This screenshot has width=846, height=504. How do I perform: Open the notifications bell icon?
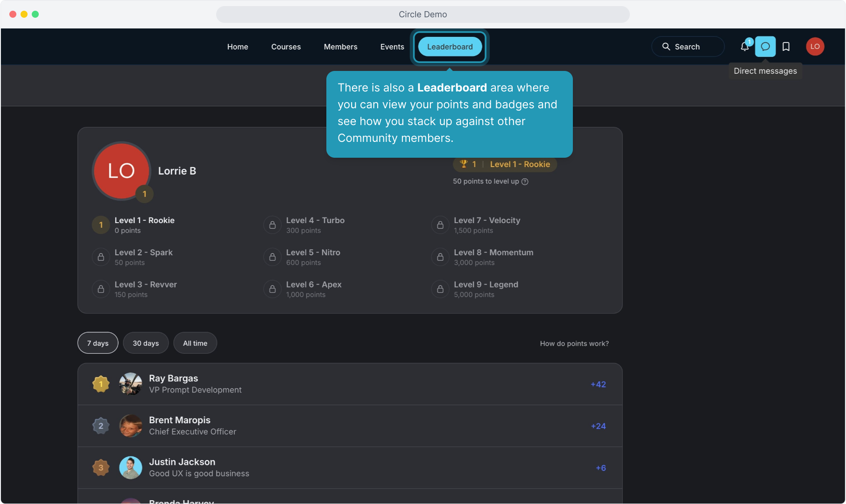pyautogui.click(x=744, y=47)
